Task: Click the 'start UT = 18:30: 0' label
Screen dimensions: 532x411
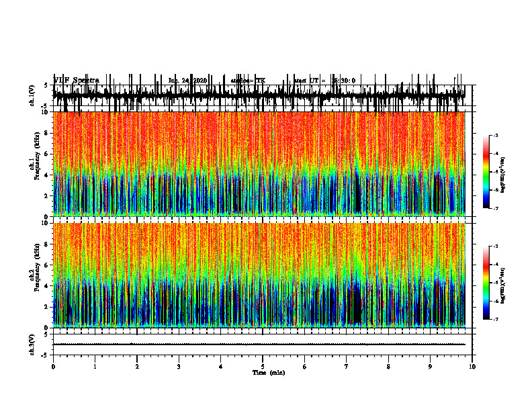Action: (x=324, y=81)
